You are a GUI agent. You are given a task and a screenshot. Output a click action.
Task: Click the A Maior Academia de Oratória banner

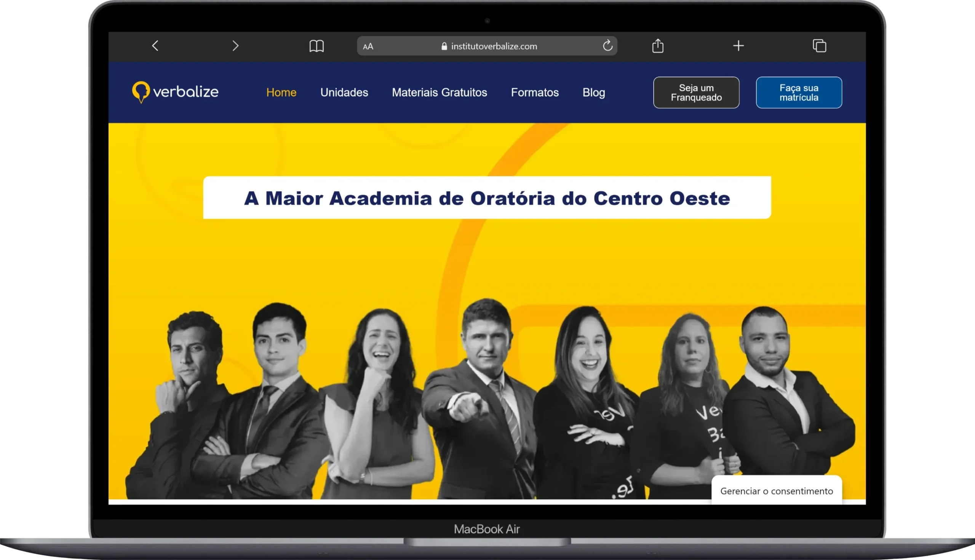click(487, 198)
